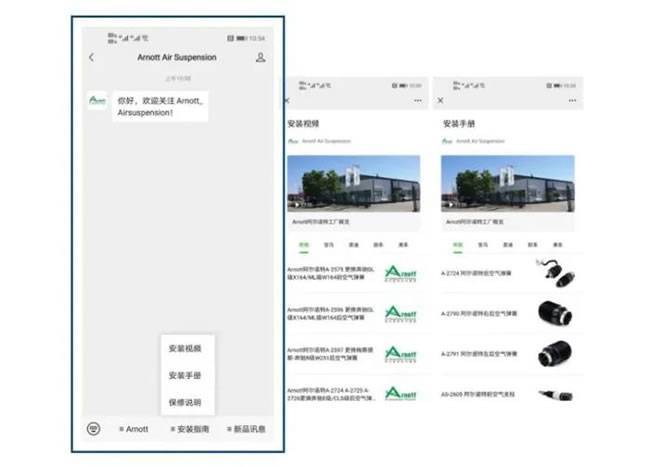Open A-2790 air spring product thumbnail
650x467 pixels.
point(554,313)
